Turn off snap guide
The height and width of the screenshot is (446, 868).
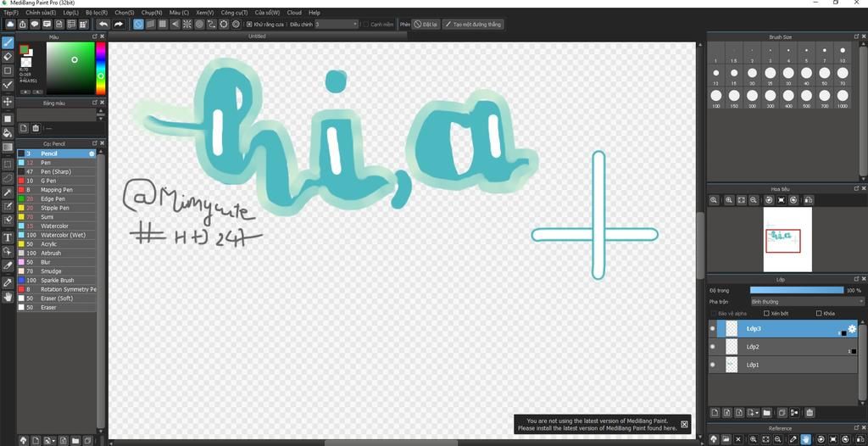(x=138, y=24)
